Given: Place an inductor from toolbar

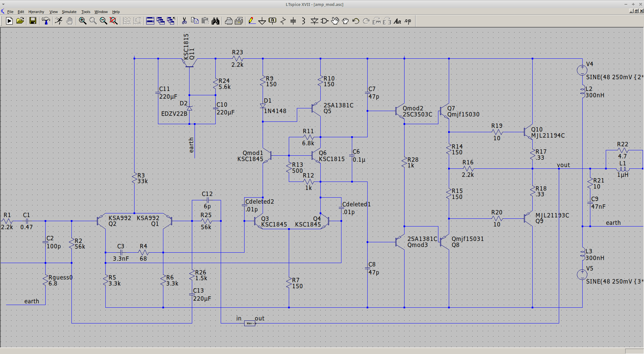Looking at the screenshot, I should click(x=304, y=21).
